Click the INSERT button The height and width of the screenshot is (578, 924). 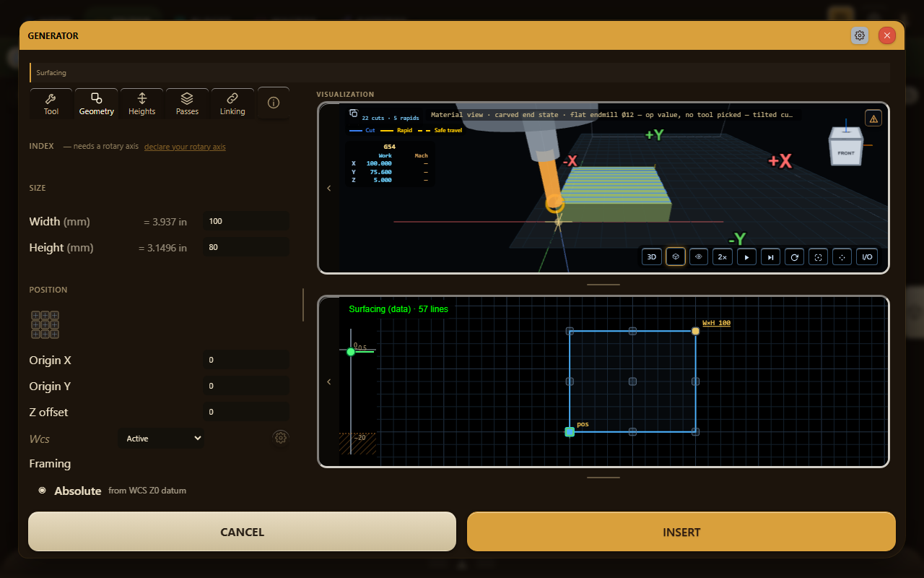(681, 532)
